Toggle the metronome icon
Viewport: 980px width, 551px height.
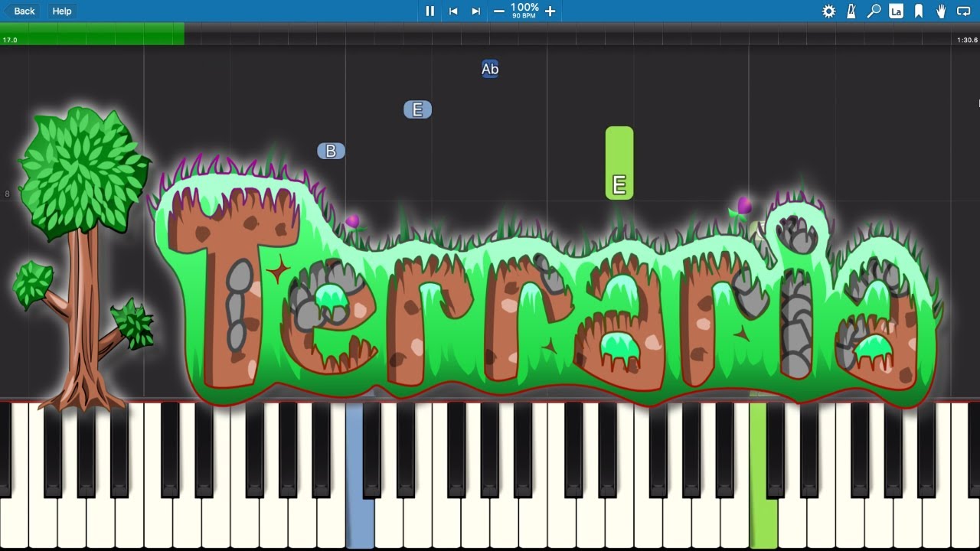coord(851,11)
